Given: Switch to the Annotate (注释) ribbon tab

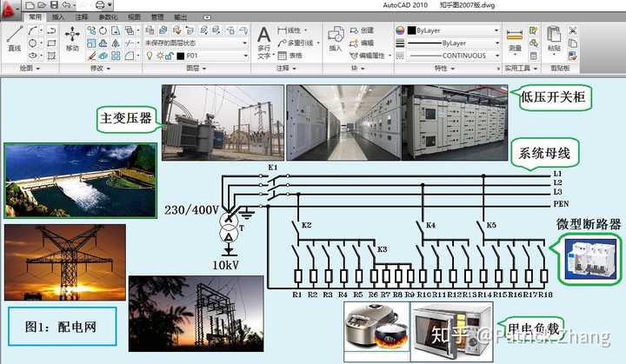Looking at the screenshot, I should click(x=82, y=17).
